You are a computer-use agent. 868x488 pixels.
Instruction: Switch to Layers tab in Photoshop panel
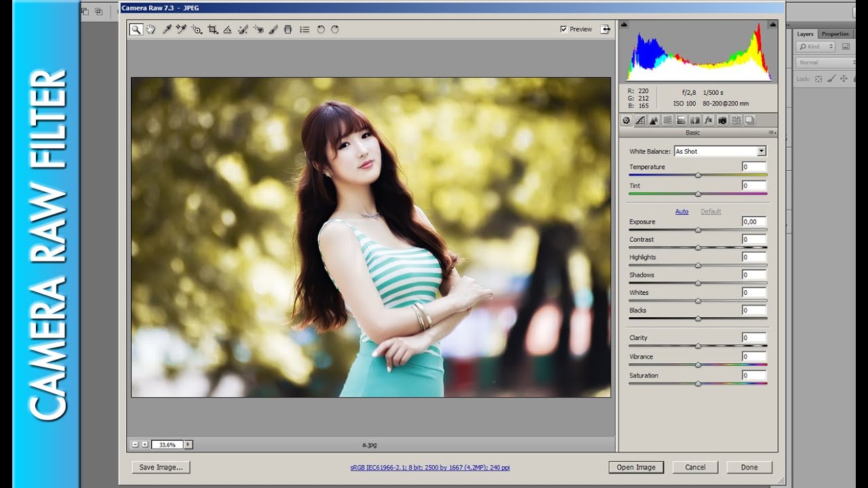pyautogui.click(x=805, y=34)
